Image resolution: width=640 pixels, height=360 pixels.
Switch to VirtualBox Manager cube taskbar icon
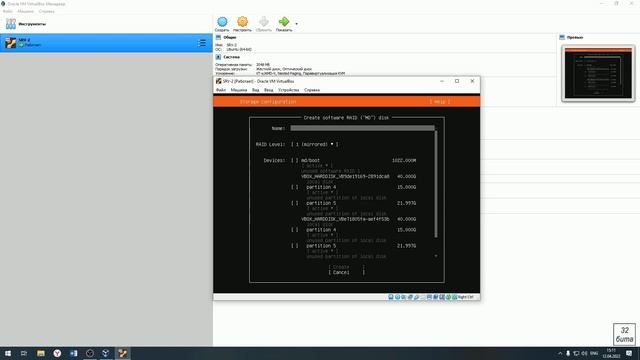tap(106, 353)
